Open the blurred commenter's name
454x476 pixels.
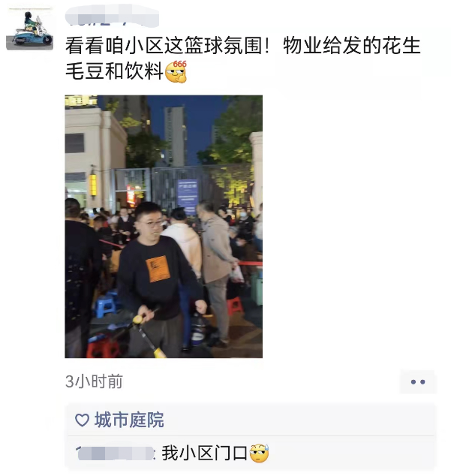coord(114,453)
